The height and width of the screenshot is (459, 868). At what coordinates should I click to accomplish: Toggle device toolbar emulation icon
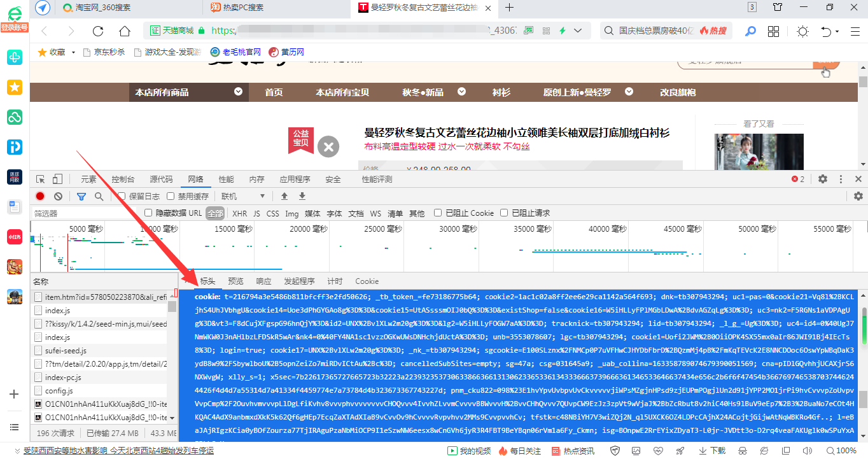pos(57,180)
